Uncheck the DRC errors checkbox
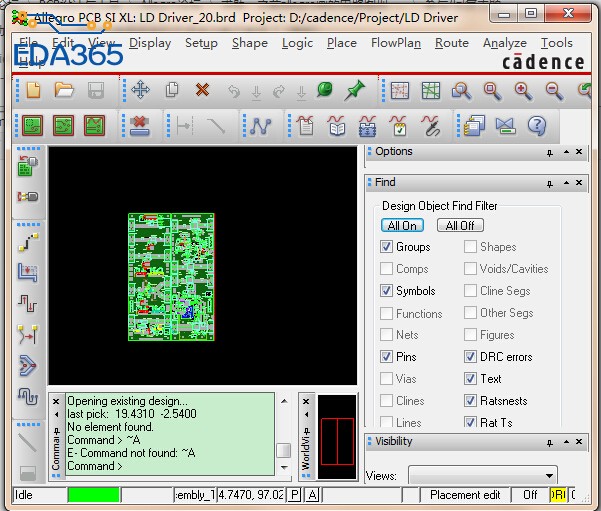The width and height of the screenshot is (601, 511). pos(470,357)
